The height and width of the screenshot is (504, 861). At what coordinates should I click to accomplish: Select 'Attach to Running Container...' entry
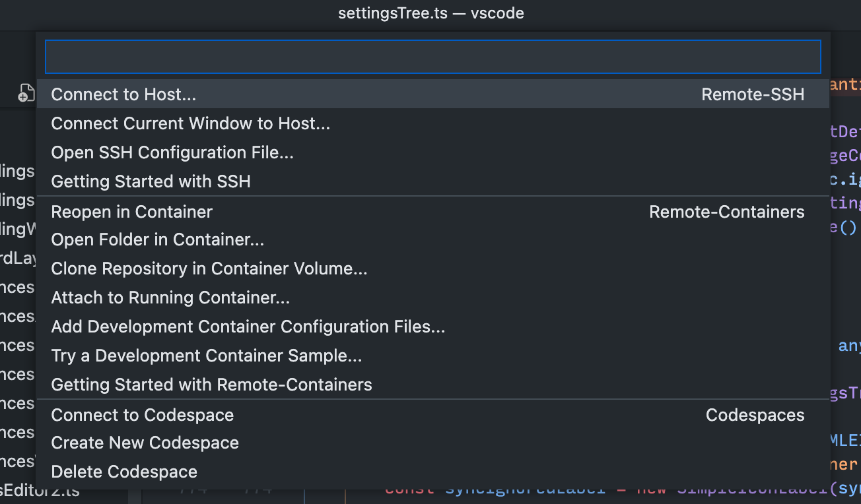coord(170,298)
